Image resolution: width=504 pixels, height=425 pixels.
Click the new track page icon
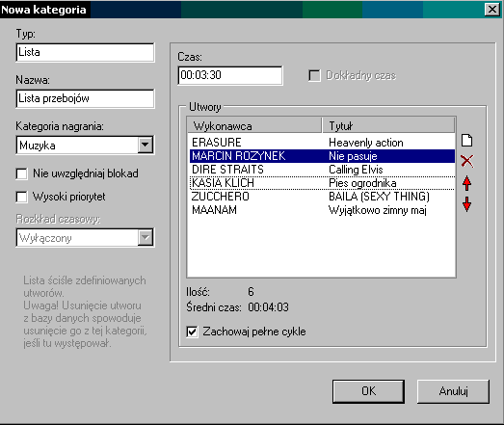coord(466,141)
